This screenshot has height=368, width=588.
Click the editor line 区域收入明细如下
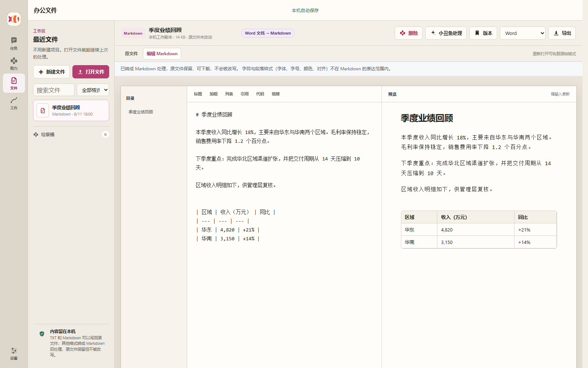236,185
